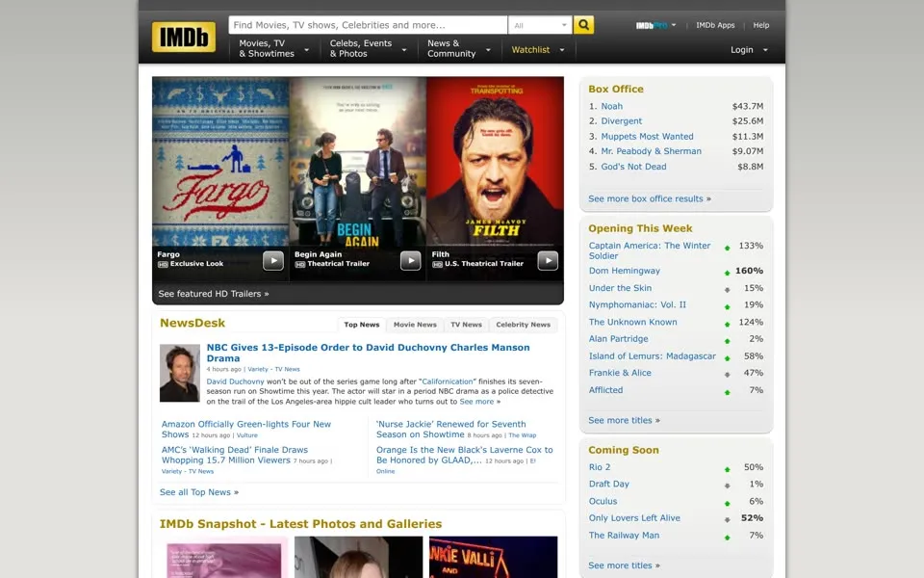
Task: Open Afflicted title link
Action: point(605,390)
